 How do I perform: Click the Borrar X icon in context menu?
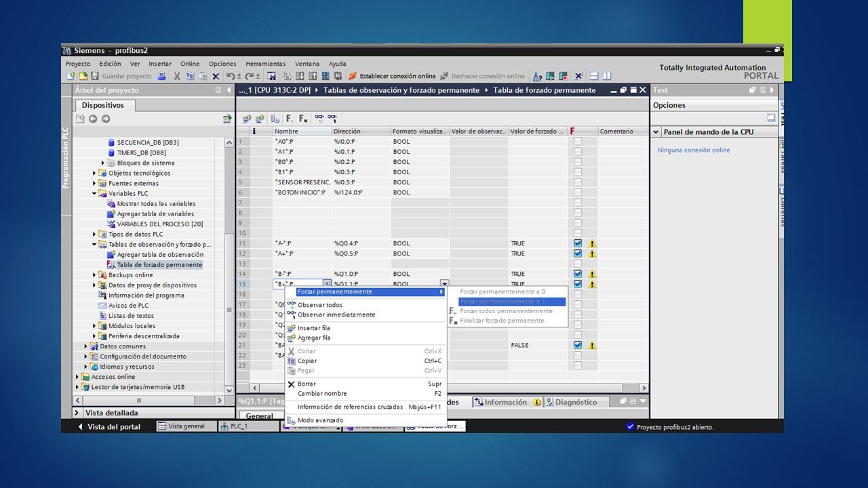tap(292, 384)
